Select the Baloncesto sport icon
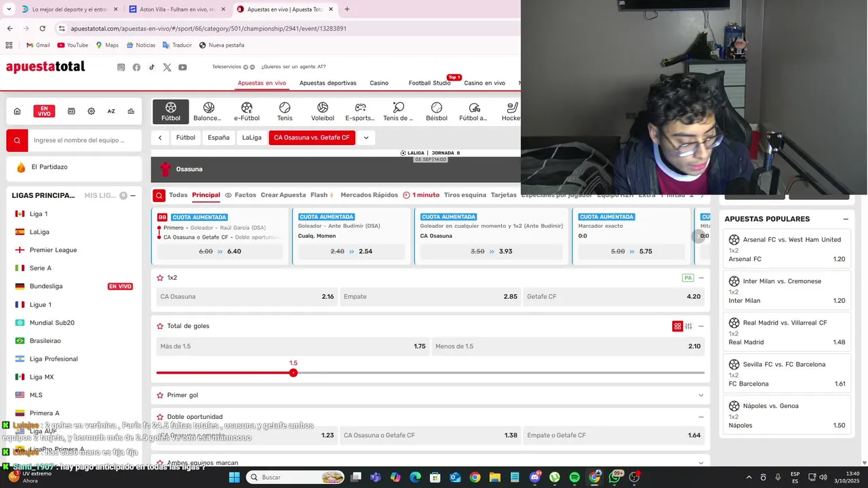The height and width of the screenshot is (488, 868). (208, 112)
